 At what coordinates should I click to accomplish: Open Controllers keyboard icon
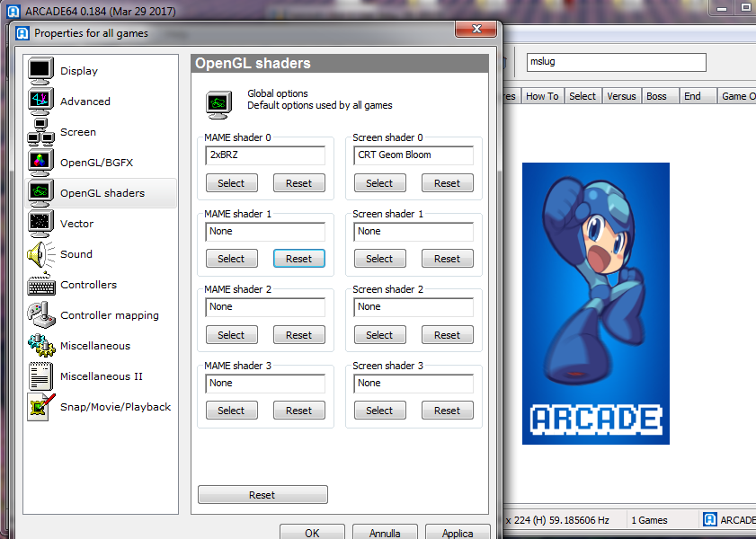pyautogui.click(x=41, y=285)
